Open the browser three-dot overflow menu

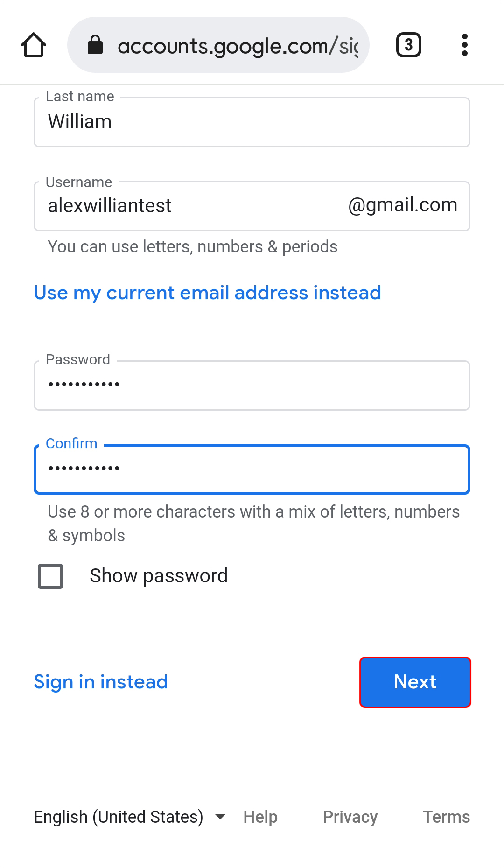(x=464, y=45)
